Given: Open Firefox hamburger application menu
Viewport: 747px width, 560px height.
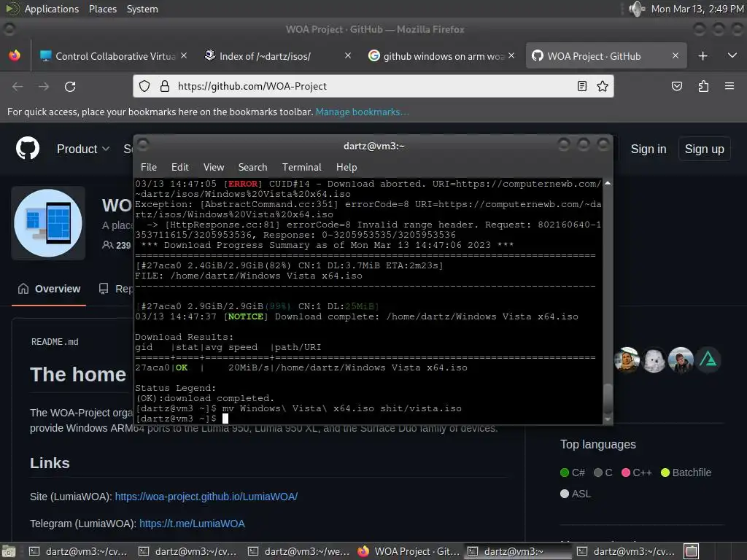Looking at the screenshot, I should tap(729, 86).
